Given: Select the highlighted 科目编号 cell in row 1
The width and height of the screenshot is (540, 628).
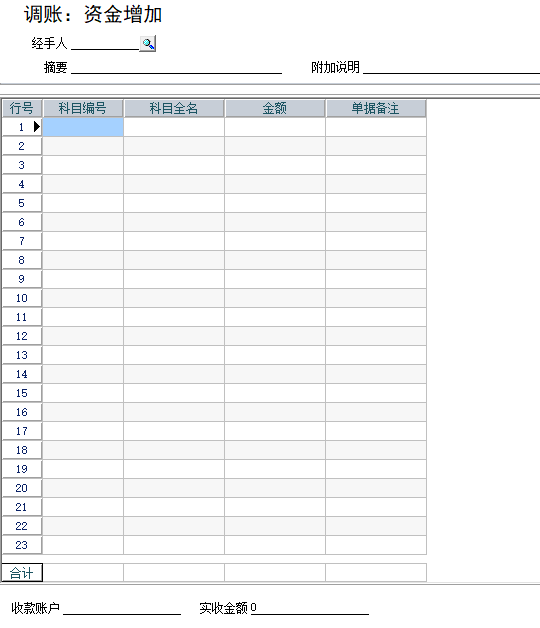Looking at the screenshot, I should (x=83, y=127).
